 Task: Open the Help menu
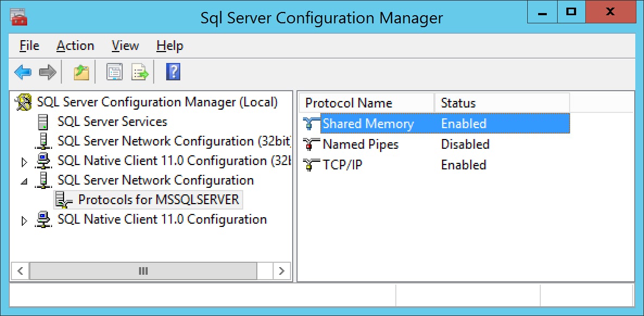pos(169,46)
